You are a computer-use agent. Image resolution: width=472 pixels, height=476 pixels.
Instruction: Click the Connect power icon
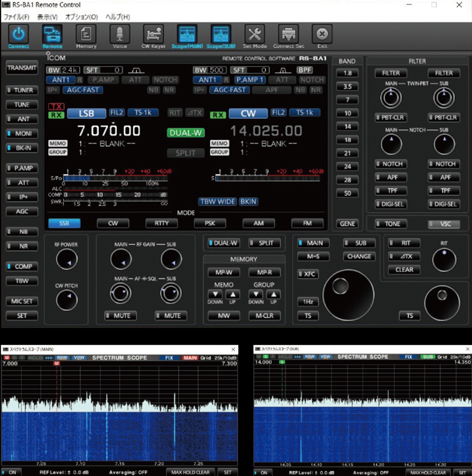point(18,35)
